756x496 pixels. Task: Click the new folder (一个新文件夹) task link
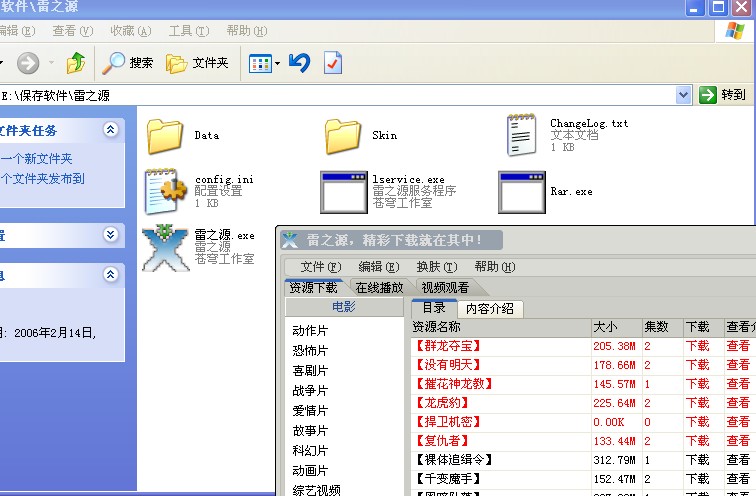pyautogui.click(x=36, y=159)
